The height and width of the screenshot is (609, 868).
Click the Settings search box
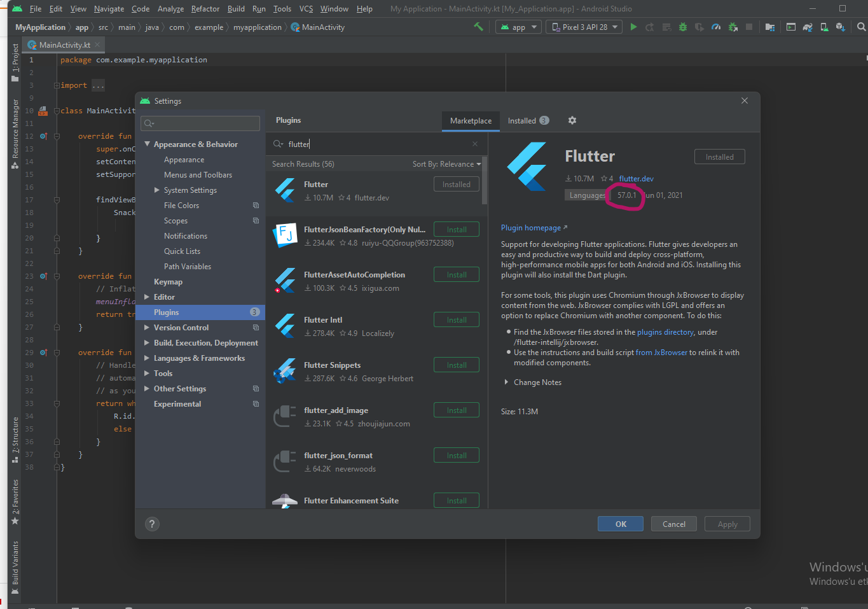201,123
